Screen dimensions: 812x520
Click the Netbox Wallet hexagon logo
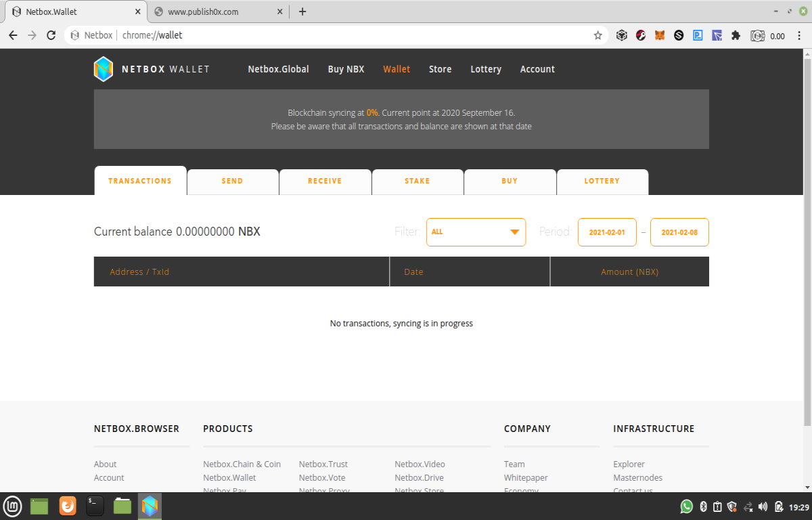point(103,69)
